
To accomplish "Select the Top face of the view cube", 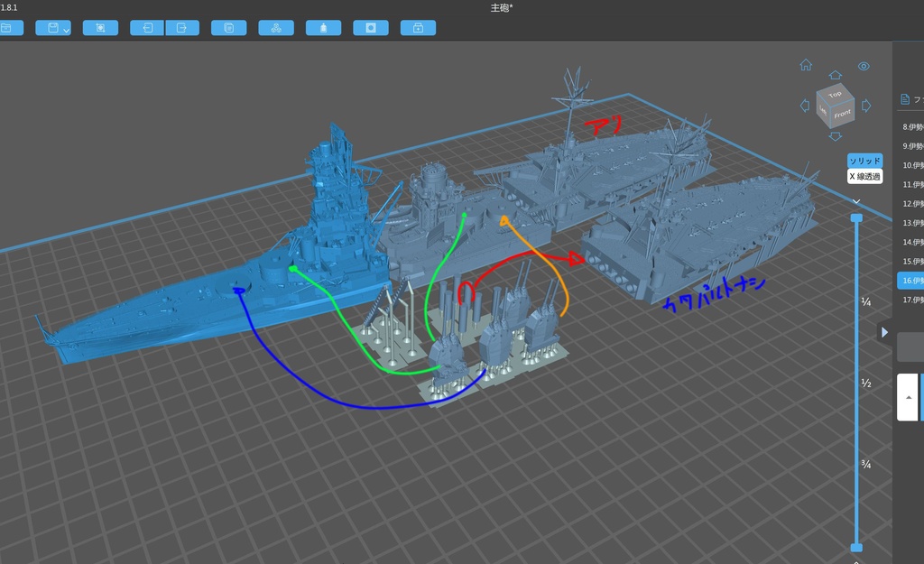I will point(835,93).
